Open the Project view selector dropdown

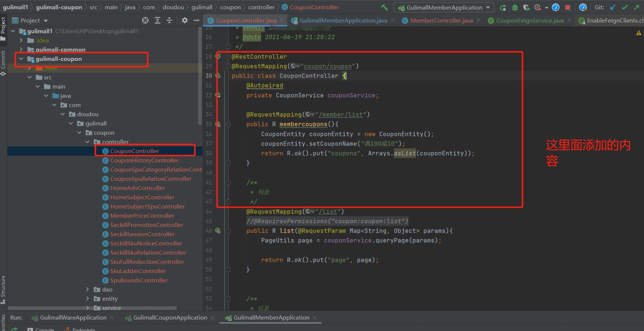point(30,20)
